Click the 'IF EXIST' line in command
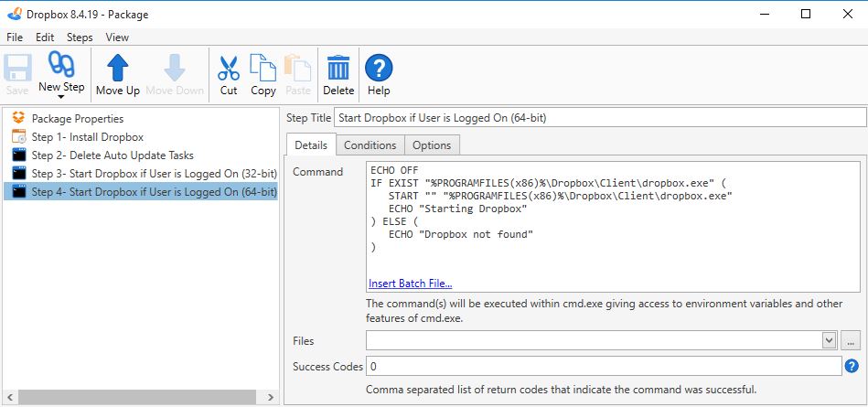Viewport: 868px width, 407px height. pyautogui.click(x=548, y=183)
